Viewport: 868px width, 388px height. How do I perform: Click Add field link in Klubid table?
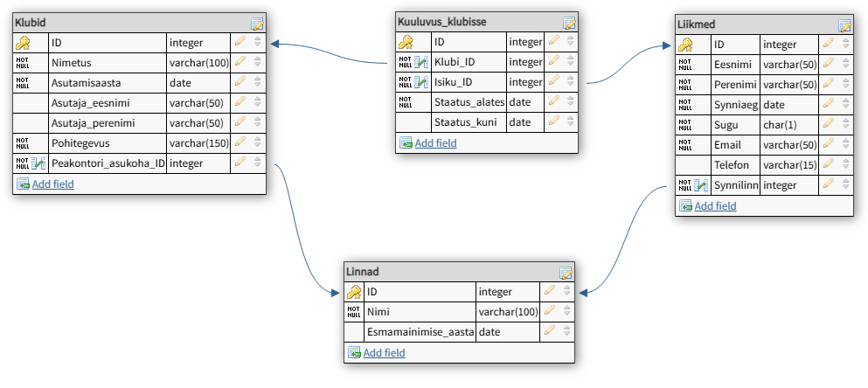point(52,184)
